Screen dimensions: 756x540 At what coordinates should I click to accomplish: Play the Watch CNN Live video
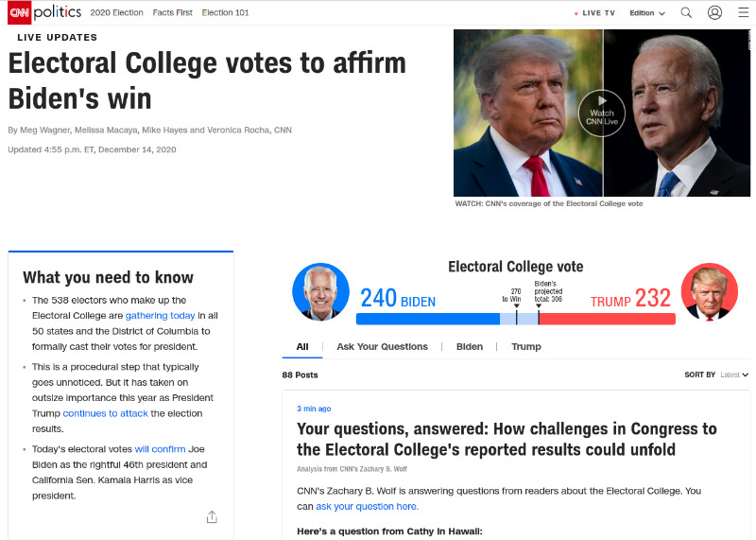[x=602, y=113]
